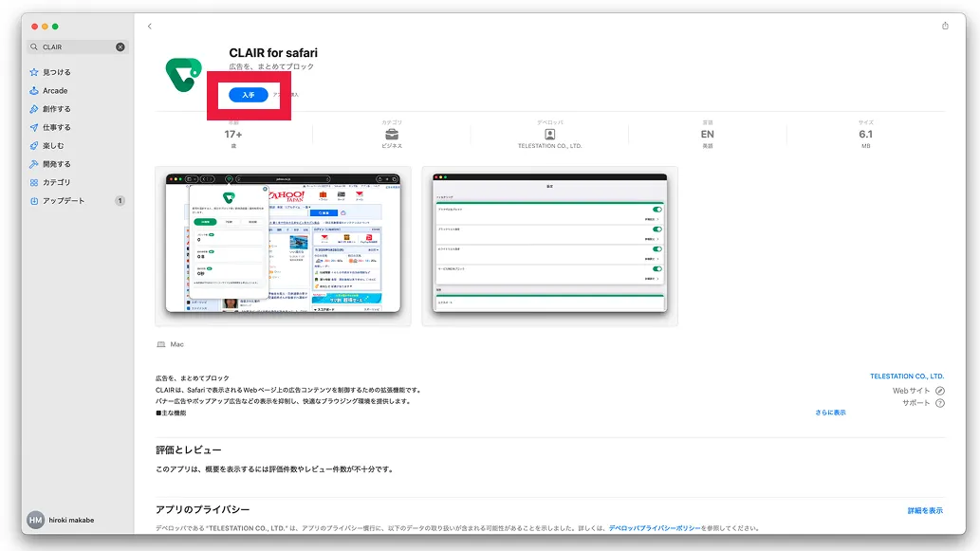Screen dimensions: 980x551
Task: Click the paper plane icon beside 仕事する
Action: tap(34, 127)
